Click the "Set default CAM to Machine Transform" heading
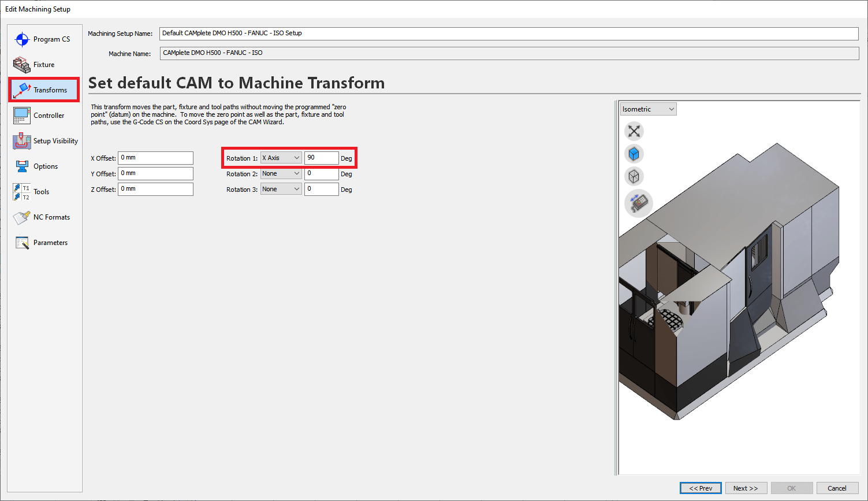The height and width of the screenshot is (501, 868). pos(236,83)
